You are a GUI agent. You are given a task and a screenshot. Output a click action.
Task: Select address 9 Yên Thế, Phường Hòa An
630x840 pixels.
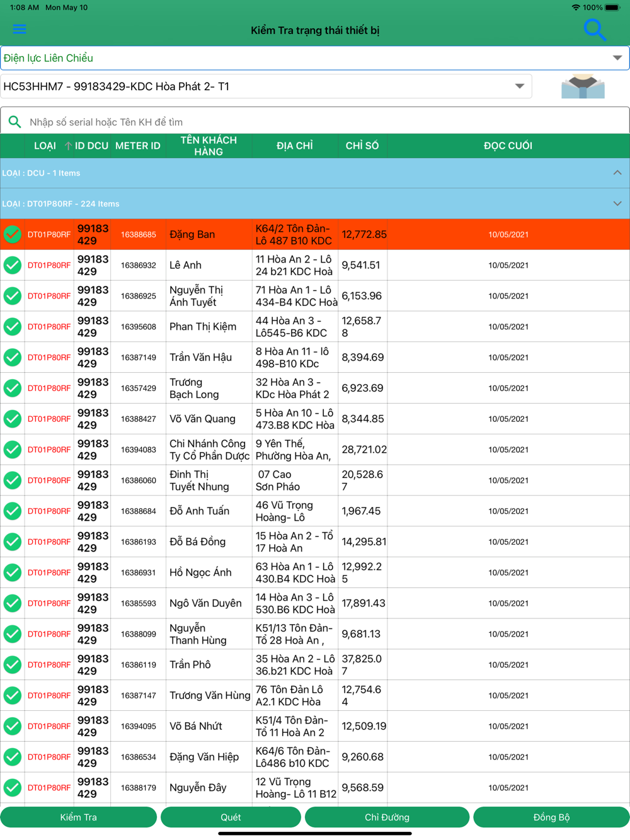pyautogui.click(x=293, y=450)
